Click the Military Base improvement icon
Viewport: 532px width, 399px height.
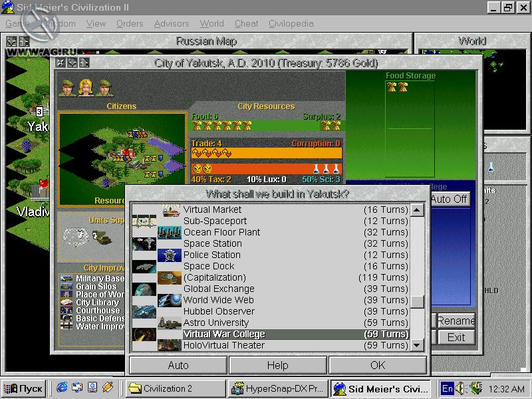(x=66, y=278)
